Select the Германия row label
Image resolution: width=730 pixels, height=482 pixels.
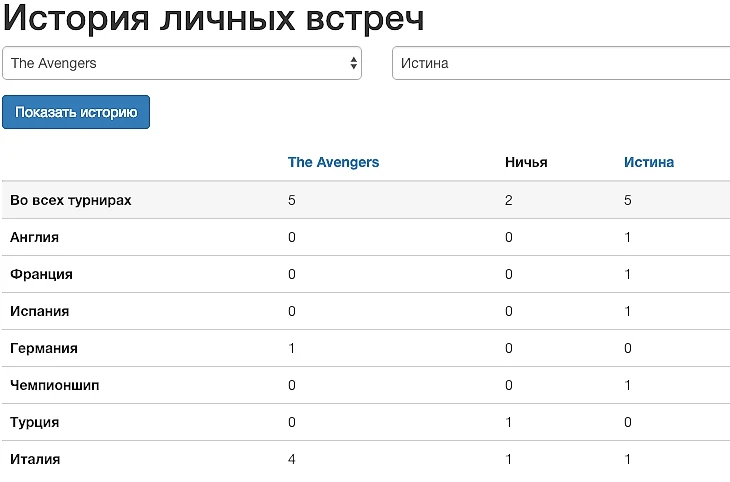pos(44,348)
